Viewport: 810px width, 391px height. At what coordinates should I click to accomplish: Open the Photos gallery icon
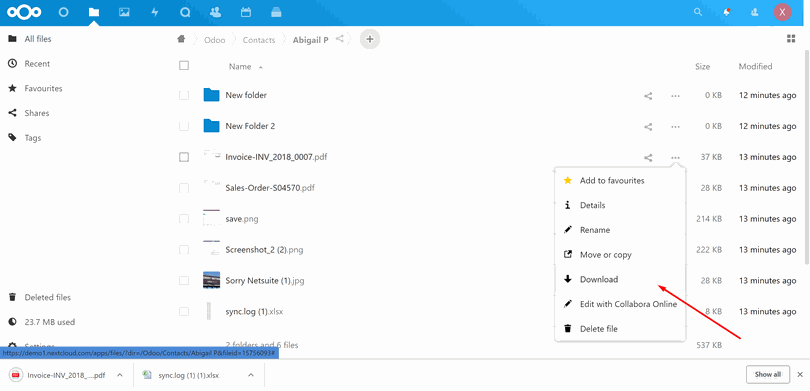pos(124,12)
